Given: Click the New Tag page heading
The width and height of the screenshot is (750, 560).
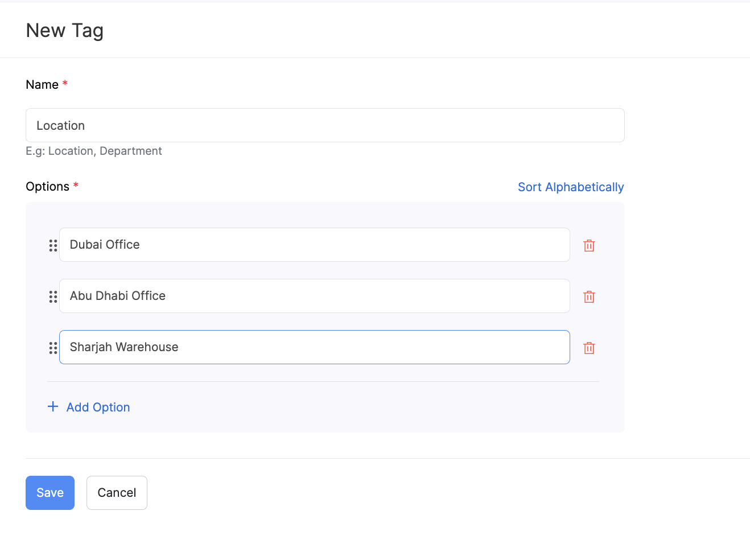Looking at the screenshot, I should tap(65, 31).
